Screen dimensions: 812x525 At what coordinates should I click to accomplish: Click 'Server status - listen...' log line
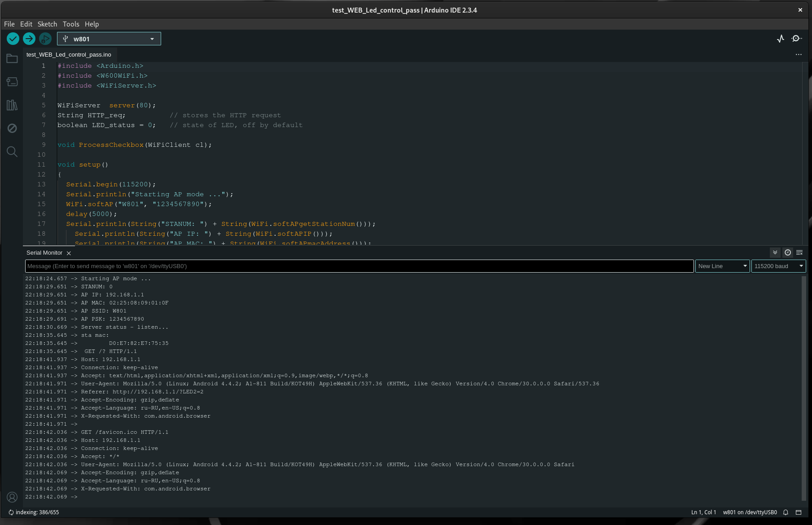pos(125,327)
